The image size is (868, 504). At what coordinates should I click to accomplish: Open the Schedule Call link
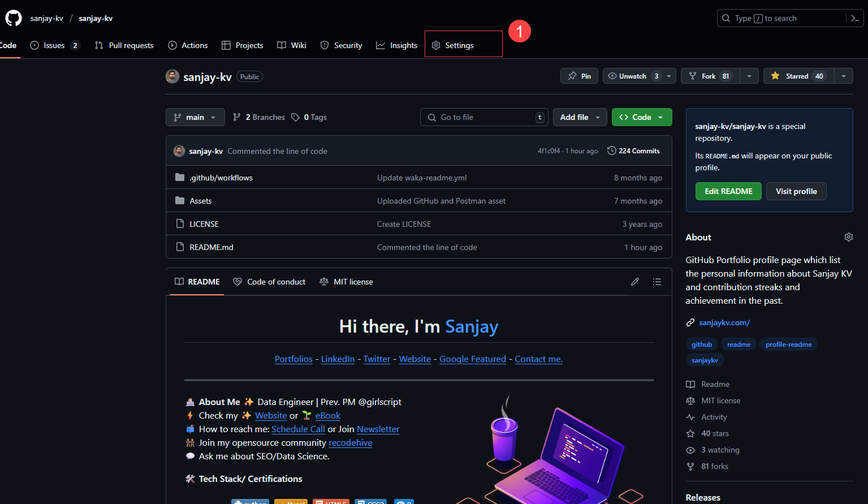(x=299, y=429)
